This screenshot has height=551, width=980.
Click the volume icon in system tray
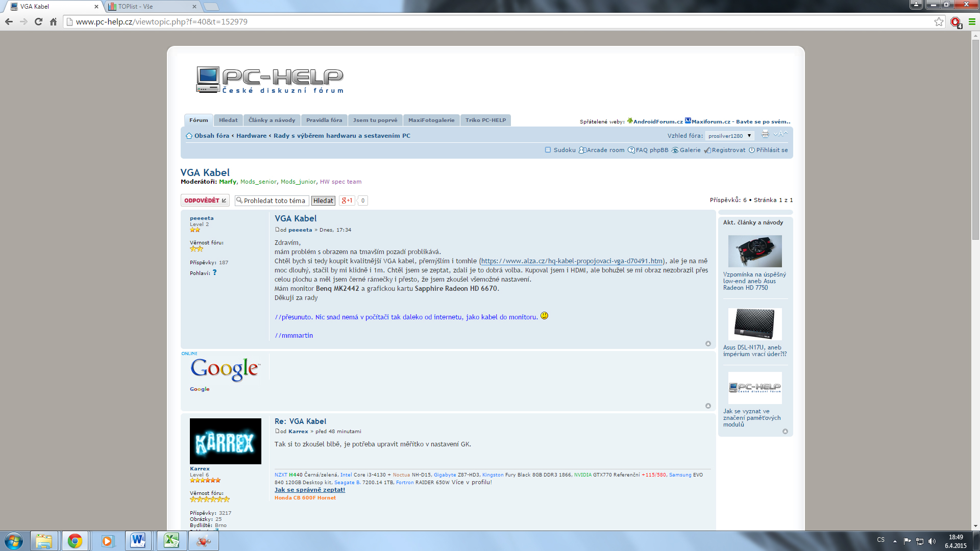pyautogui.click(x=932, y=541)
